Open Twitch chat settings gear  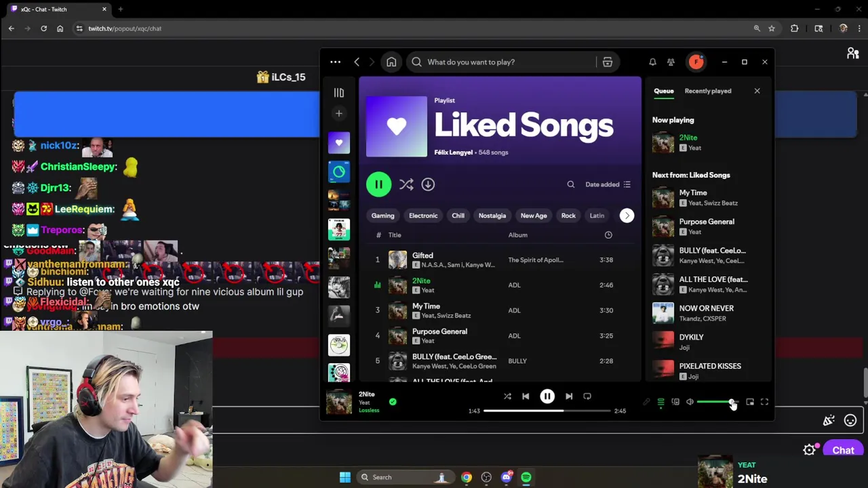click(810, 450)
